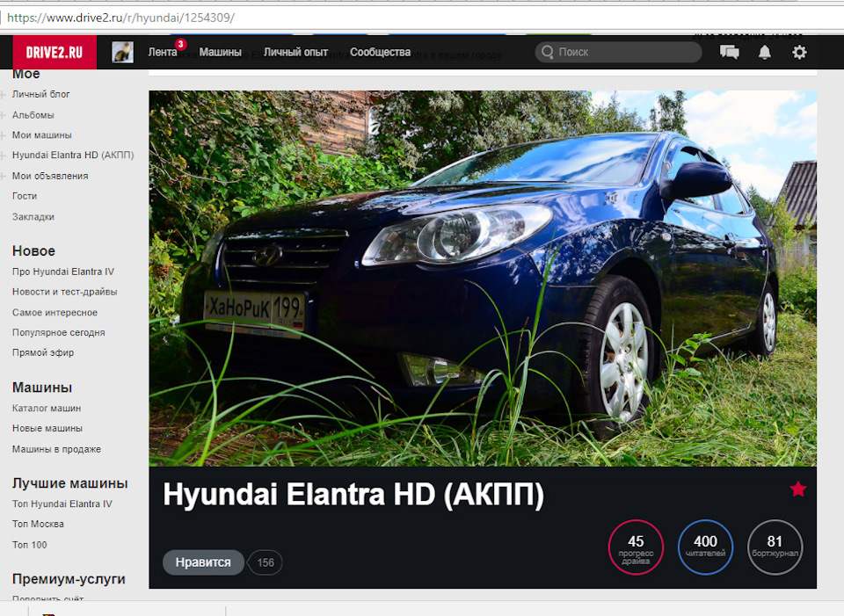Open Закладки sidebar link
The height and width of the screenshot is (616, 844).
click(x=33, y=217)
